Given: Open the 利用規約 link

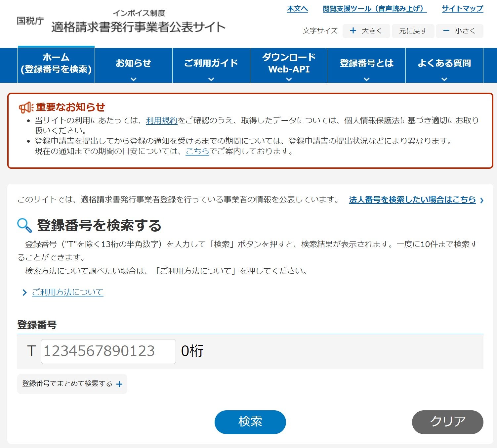Looking at the screenshot, I should point(162,120).
